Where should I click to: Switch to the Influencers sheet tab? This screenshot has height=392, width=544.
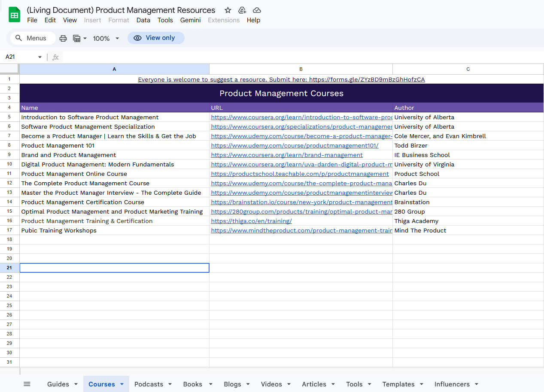452,384
